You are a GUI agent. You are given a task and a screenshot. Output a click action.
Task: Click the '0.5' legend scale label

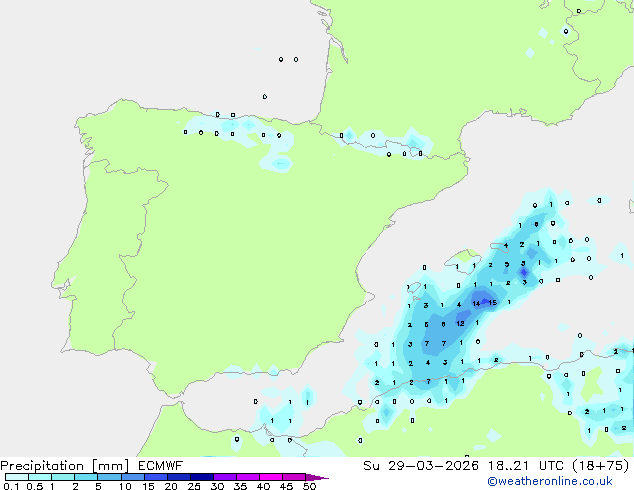click(x=35, y=486)
